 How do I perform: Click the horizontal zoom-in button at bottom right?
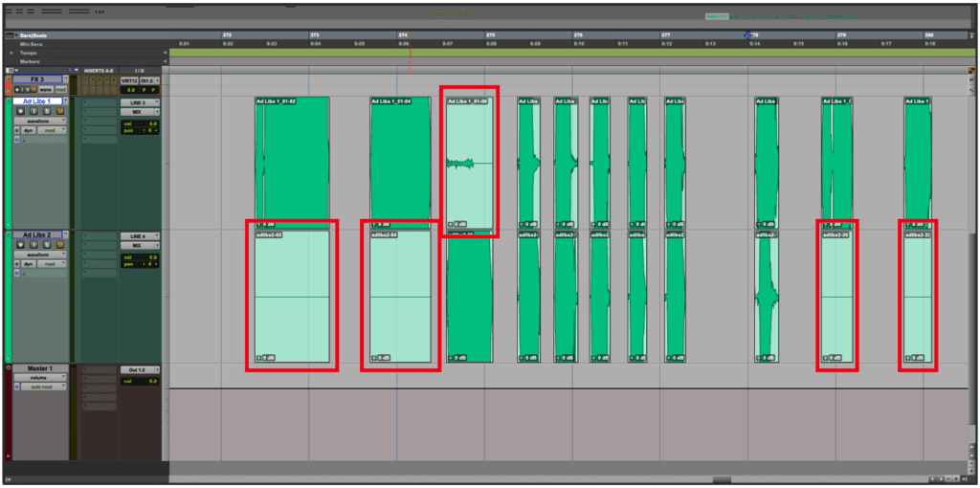pos(956,478)
